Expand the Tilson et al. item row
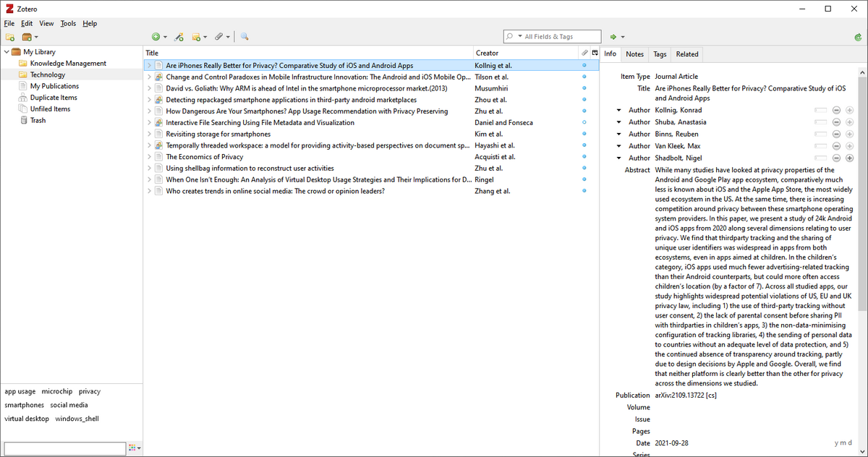Viewport: 868px width, 457px height. 149,77
